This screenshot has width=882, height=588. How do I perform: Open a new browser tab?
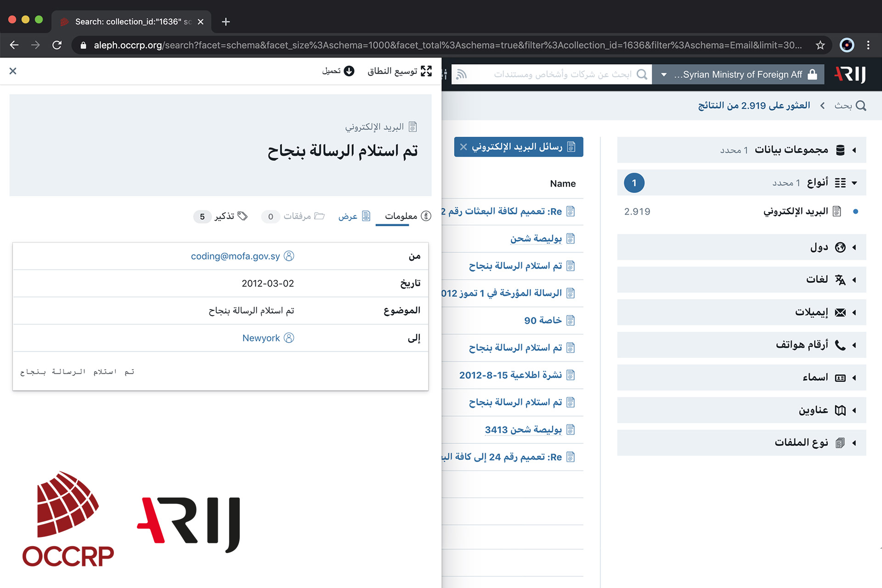[x=226, y=22]
